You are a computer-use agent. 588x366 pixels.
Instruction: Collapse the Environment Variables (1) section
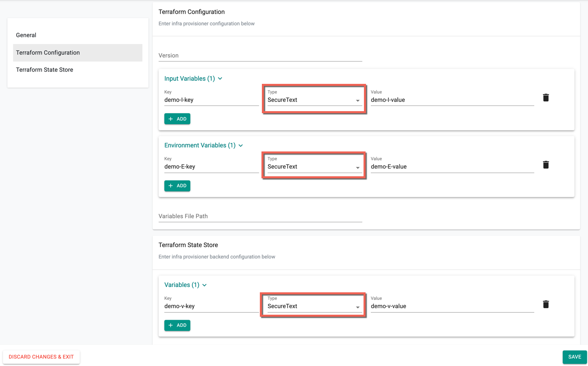203,145
